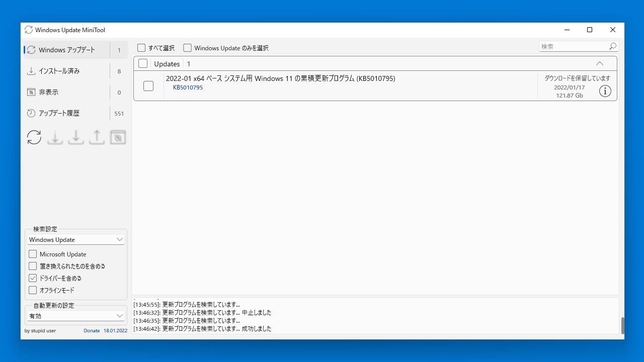Close the Windows Update MiniTool window
This screenshot has width=644, height=362.
(x=613, y=30)
